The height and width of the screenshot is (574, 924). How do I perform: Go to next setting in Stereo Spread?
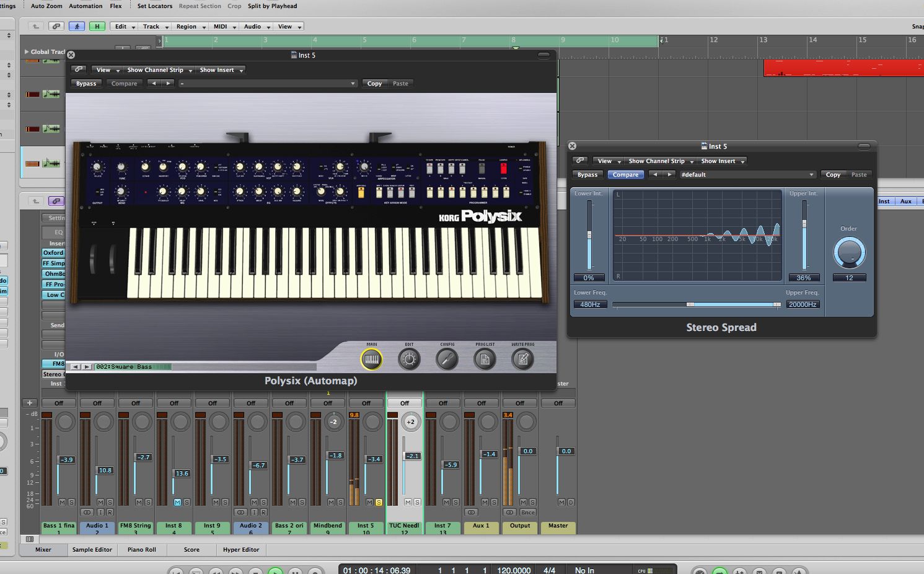click(x=669, y=175)
